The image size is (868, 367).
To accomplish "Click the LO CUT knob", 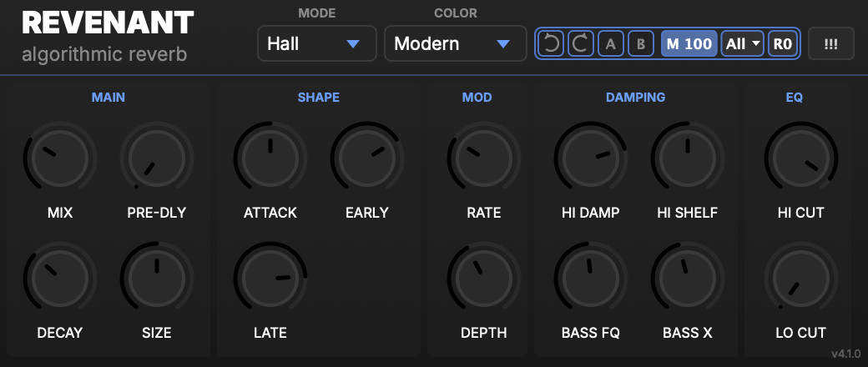I will click(800, 278).
